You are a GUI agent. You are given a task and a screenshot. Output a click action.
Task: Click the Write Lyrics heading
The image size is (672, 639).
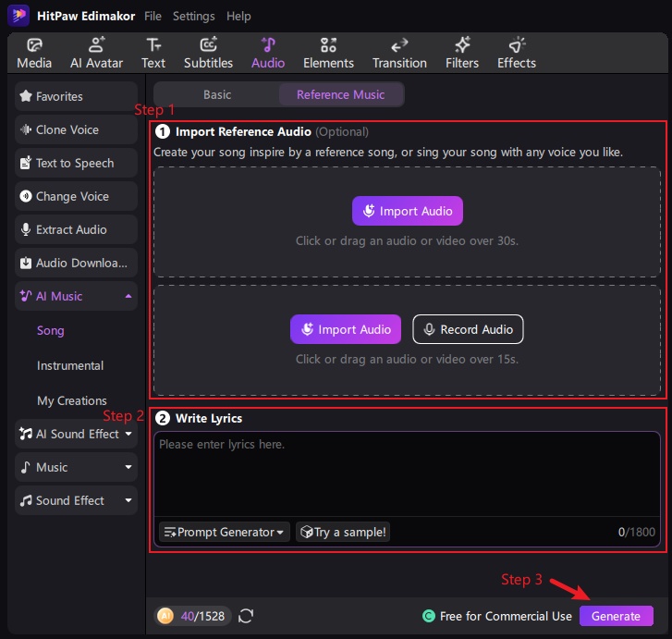point(209,418)
